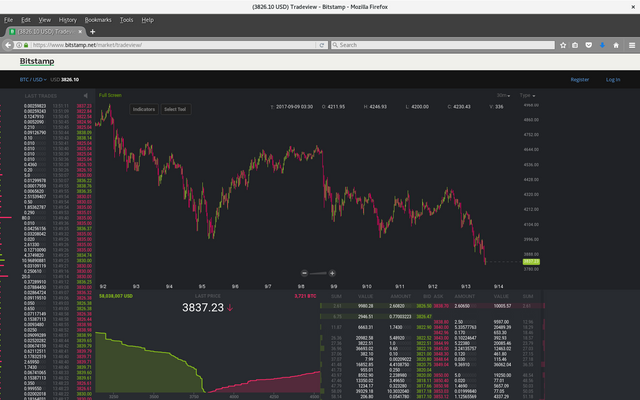Reload the page with the refresh icon
This screenshot has height=400, width=640.
322,45
